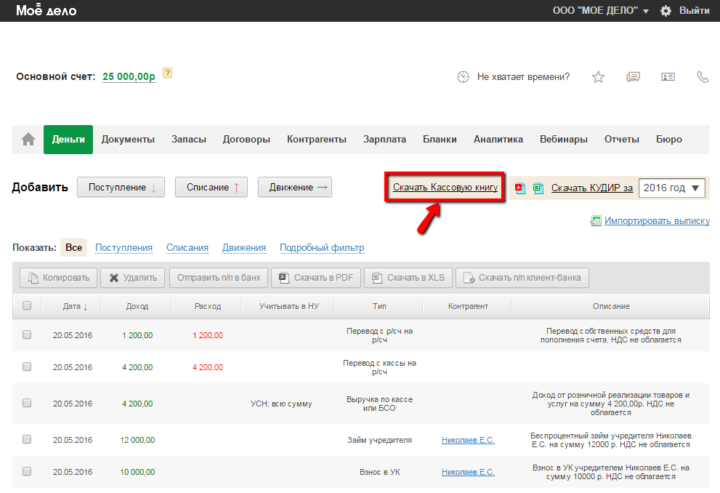Switch to the Отчеты tab
This screenshot has width=720, height=493.
point(621,139)
